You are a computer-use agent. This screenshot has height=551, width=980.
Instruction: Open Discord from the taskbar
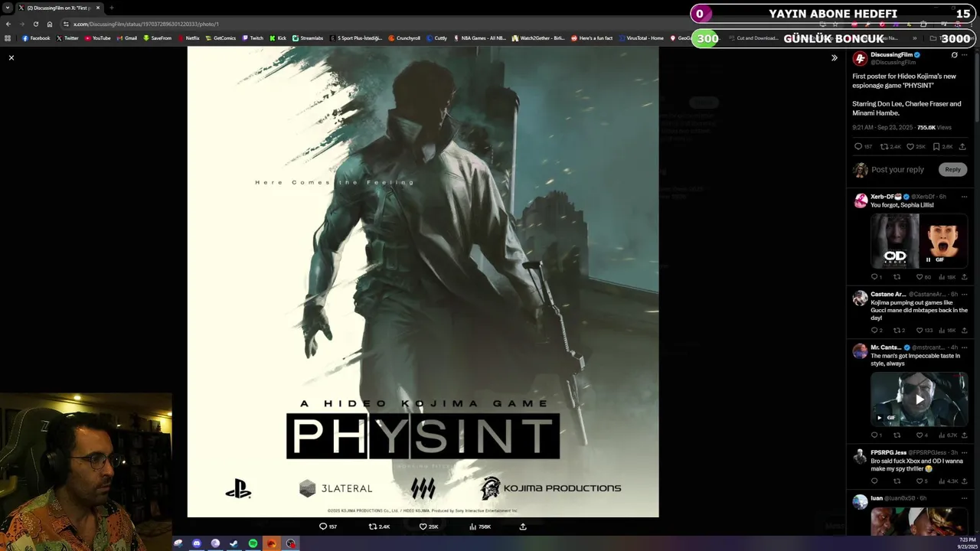coord(197,543)
